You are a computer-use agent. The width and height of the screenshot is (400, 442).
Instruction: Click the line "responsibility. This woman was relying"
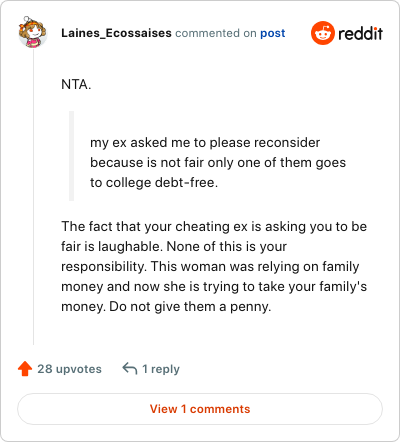(x=210, y=267)
